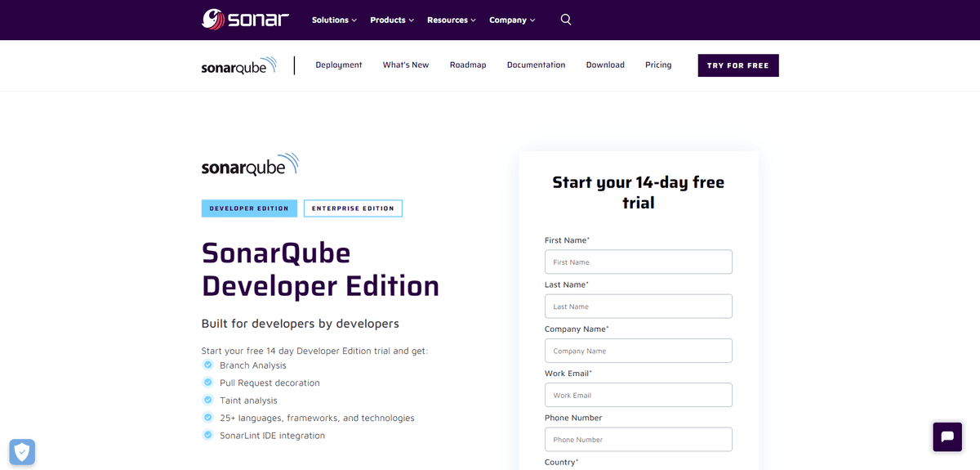
Task: Expand the Resources menu
Action: [452, 20]
